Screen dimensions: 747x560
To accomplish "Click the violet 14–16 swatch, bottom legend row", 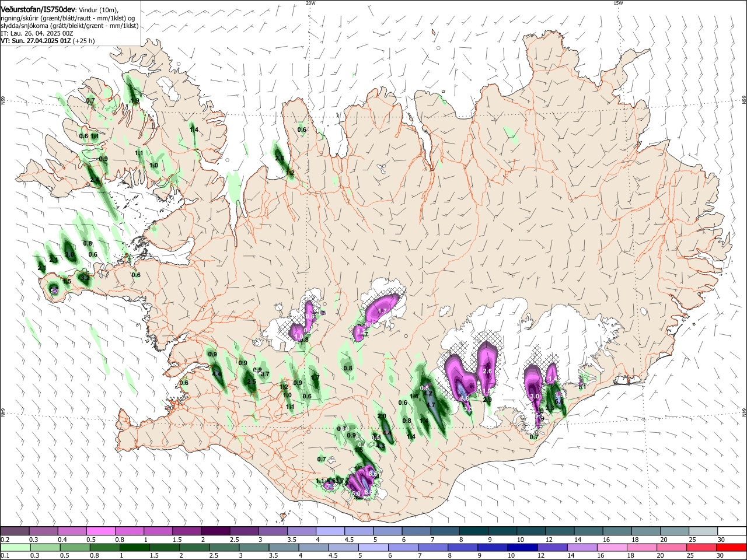I will point(581,547).
